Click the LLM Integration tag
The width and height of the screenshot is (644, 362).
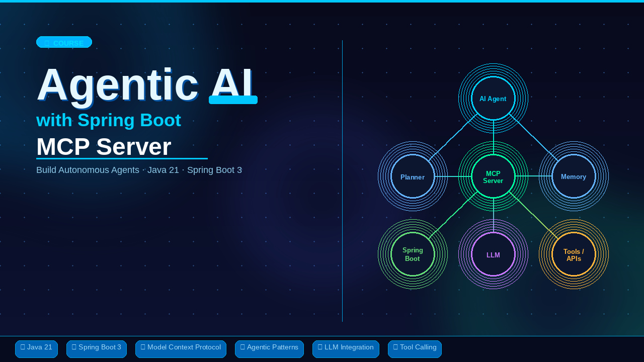click(346, 349)
